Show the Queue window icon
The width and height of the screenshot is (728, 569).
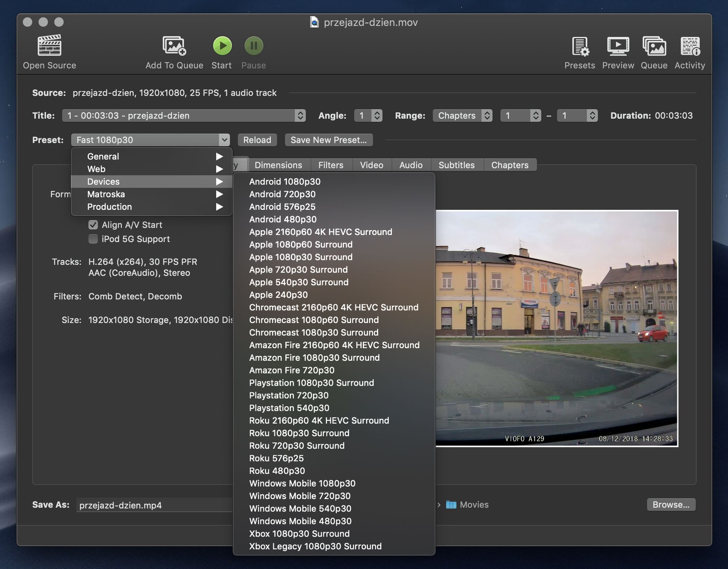pyautogui.click(x=654, y=47)
